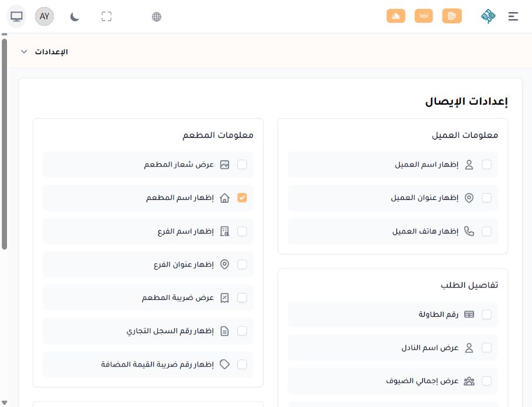Click the label رقم الطاولة
The height and width of the screenshot is (407, 532).
click(x=438, y=315)
